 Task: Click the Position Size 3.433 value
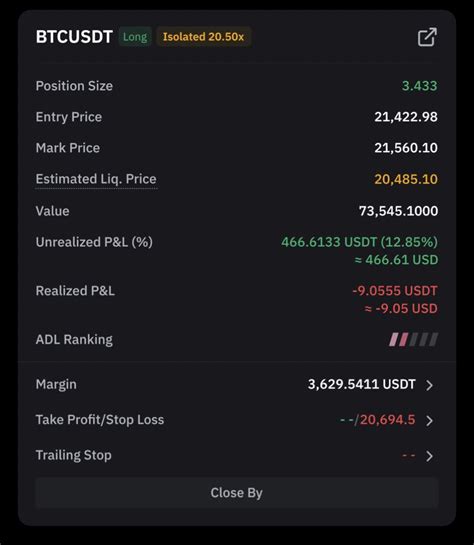tap(419, 86)
